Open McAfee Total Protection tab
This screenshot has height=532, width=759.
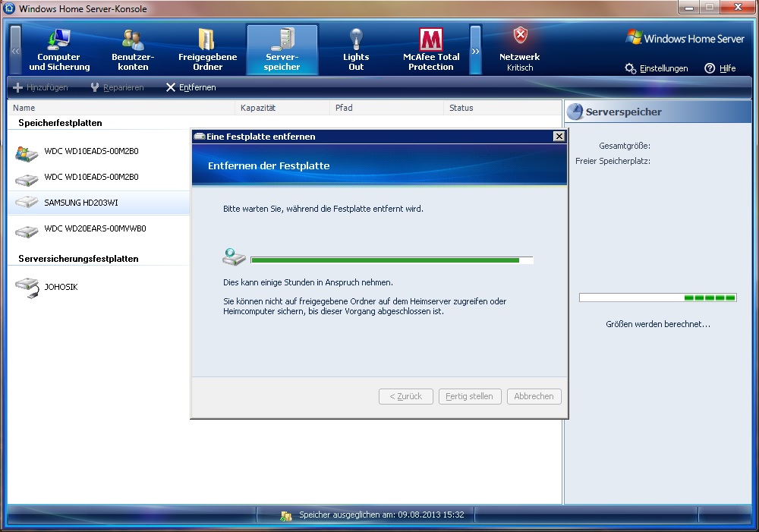click(431, 50)
